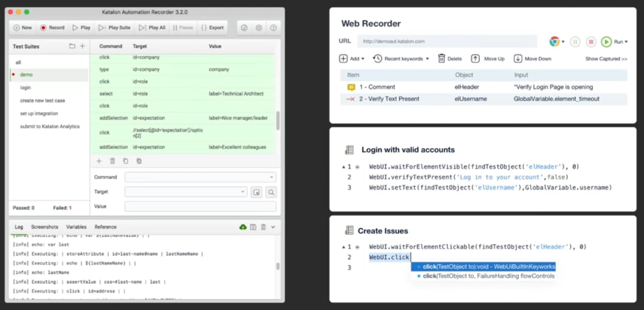Switch to the Screenshots tab

click(x=45, y=227)
